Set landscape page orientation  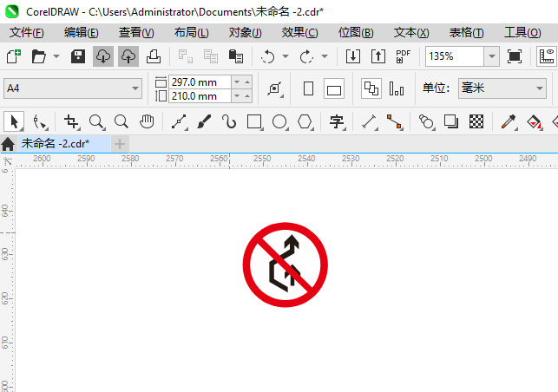pos(334,88)
